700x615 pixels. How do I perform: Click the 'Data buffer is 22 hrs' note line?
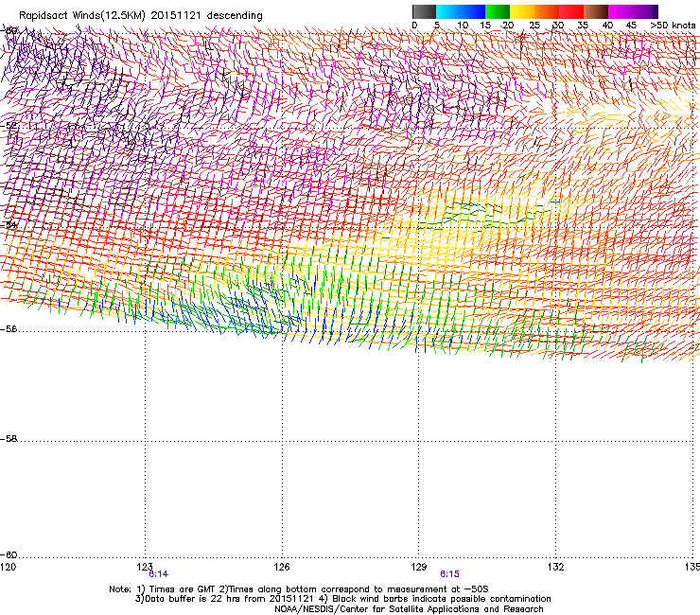(x=342, y=599)
